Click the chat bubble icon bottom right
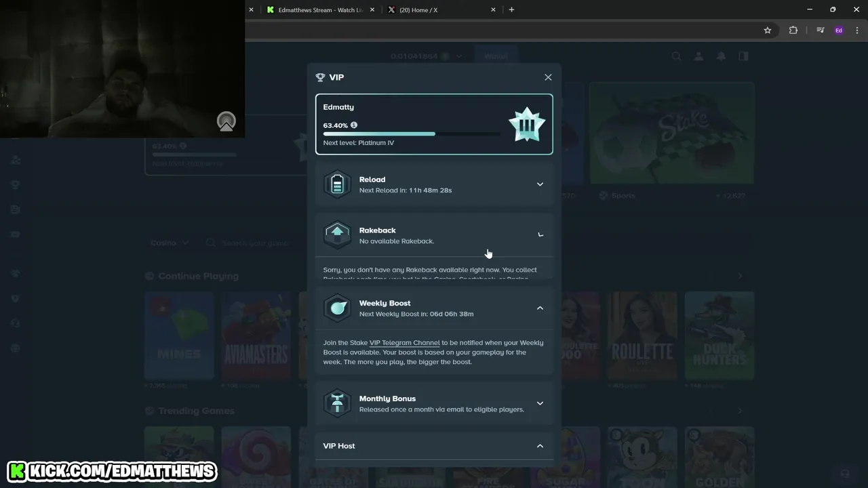This screenshot has height=488, width=868. pyautogui.click(x=845, y=474)
